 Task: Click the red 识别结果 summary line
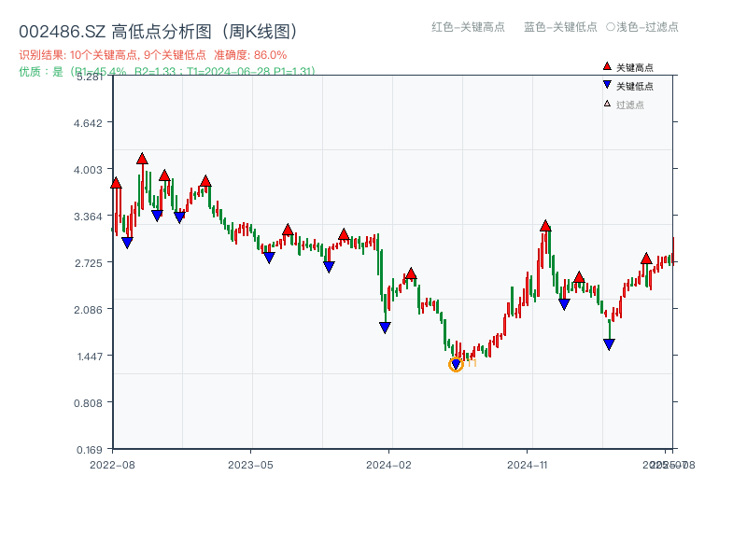(x=152, y=55)
